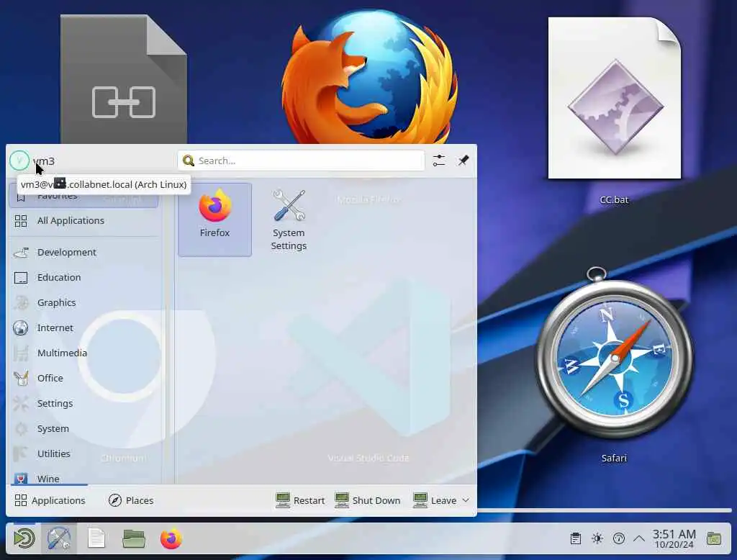Open the brightness tray icon
The image size is (737, 560).
click(x=597, y=538)
